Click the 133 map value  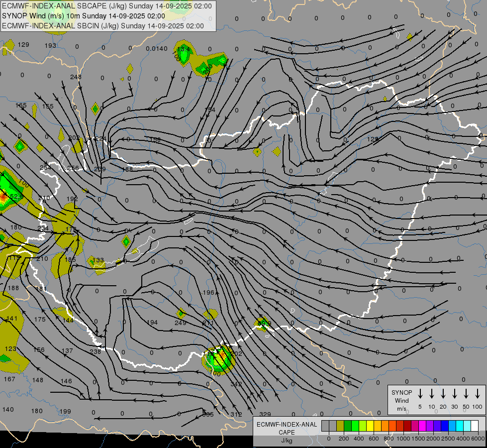click(98, 260)
